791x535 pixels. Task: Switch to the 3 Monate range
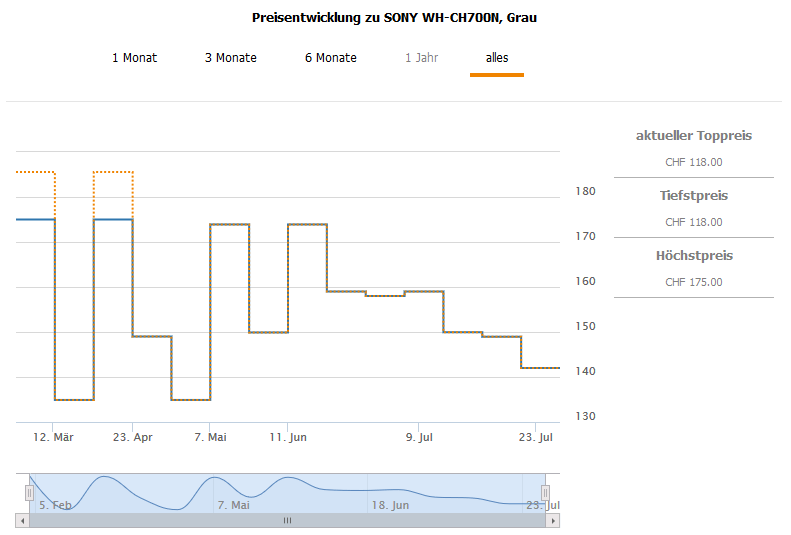tap(231, 58)
